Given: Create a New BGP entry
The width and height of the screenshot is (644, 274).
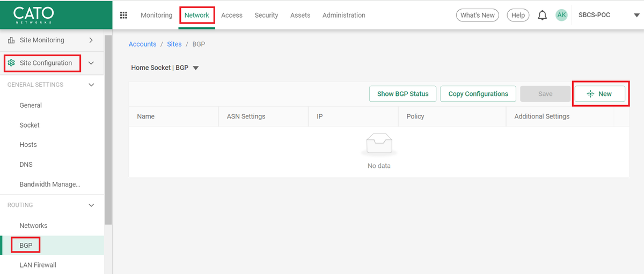Looking at the screenshot, I should click(x=600, y=94).
